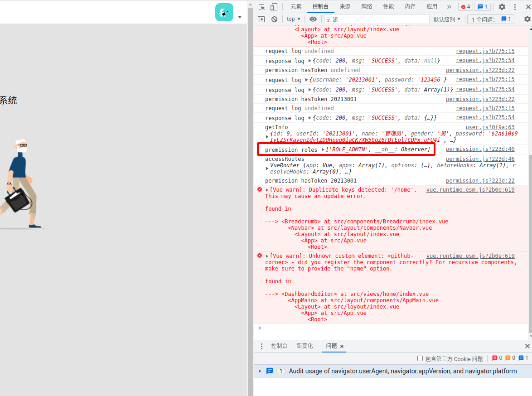Open the drawer three-dot menu

261,347
